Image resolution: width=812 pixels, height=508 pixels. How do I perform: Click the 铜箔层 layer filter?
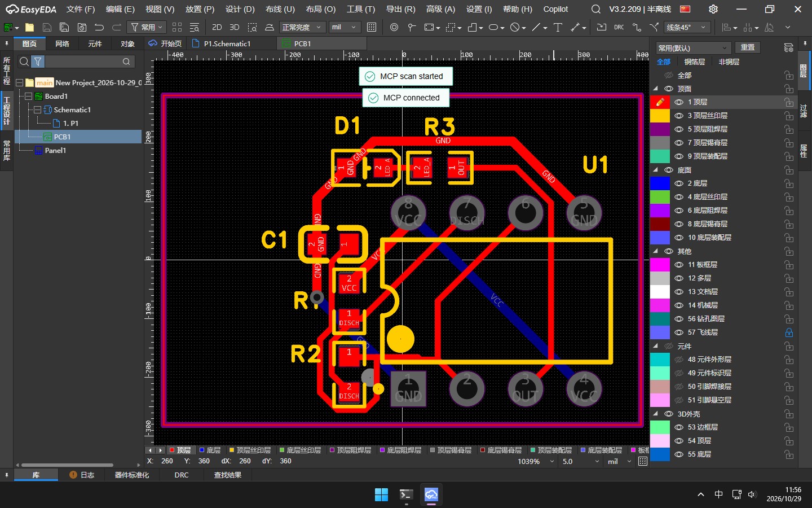(x=694, y=62)
